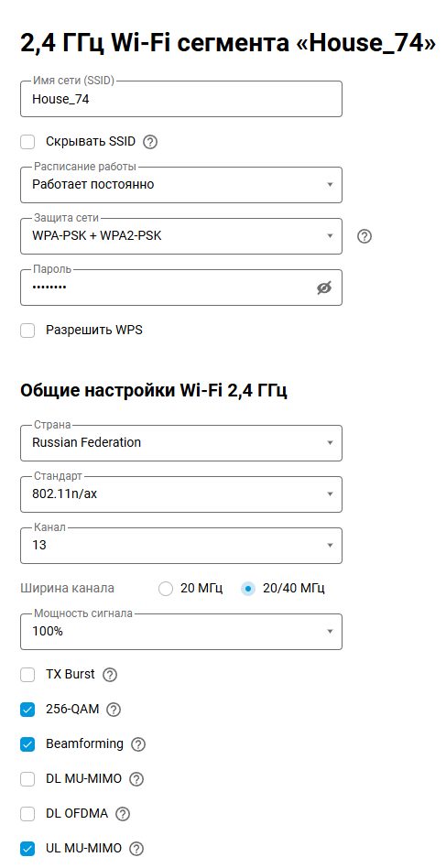Click the Имя сети (SSID) field
Image resolution: width=446 pixels, height=868 pixels.
point(181,99)
